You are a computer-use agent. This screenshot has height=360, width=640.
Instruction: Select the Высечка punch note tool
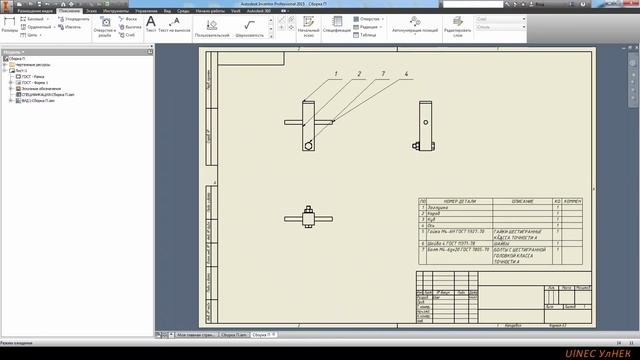[130, 27]
